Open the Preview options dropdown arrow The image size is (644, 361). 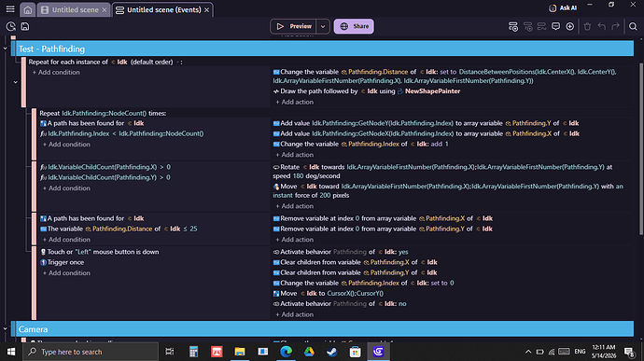coord(323,26)
